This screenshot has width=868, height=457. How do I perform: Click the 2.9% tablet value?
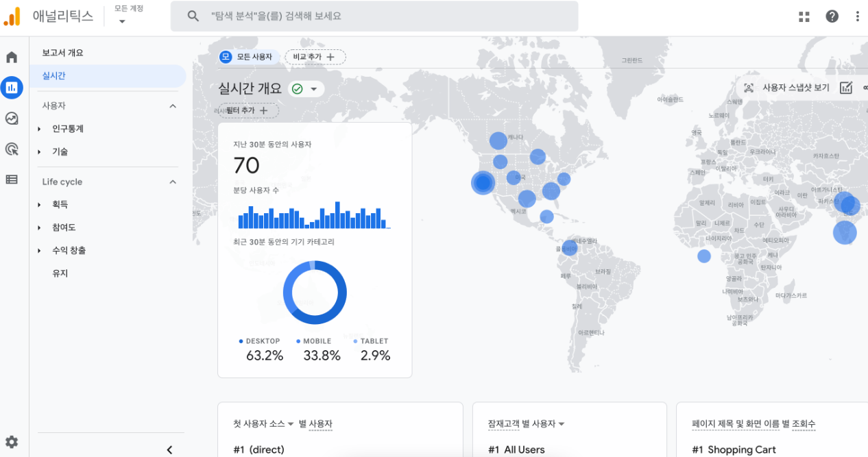click(376, 356)
